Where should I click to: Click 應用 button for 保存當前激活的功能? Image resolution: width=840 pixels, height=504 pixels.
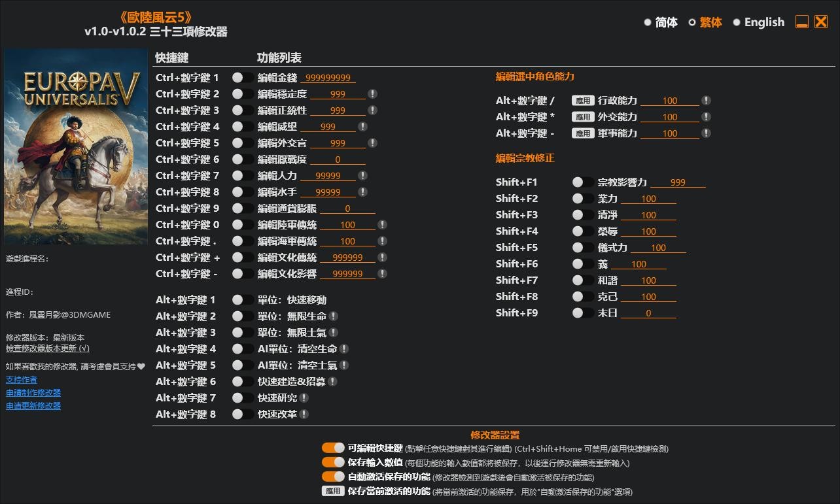tap(333, 491)
